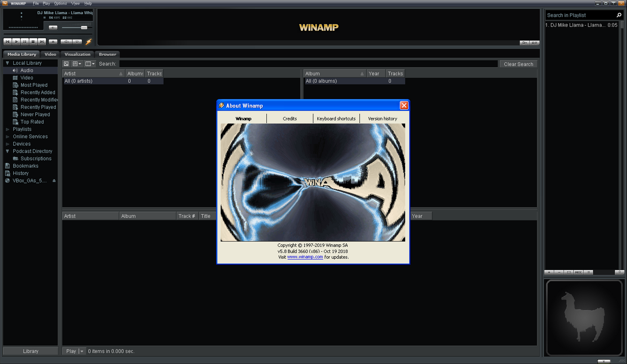Click the Play button in library footer
627x364 pixels.
click(x=71, y=351)
